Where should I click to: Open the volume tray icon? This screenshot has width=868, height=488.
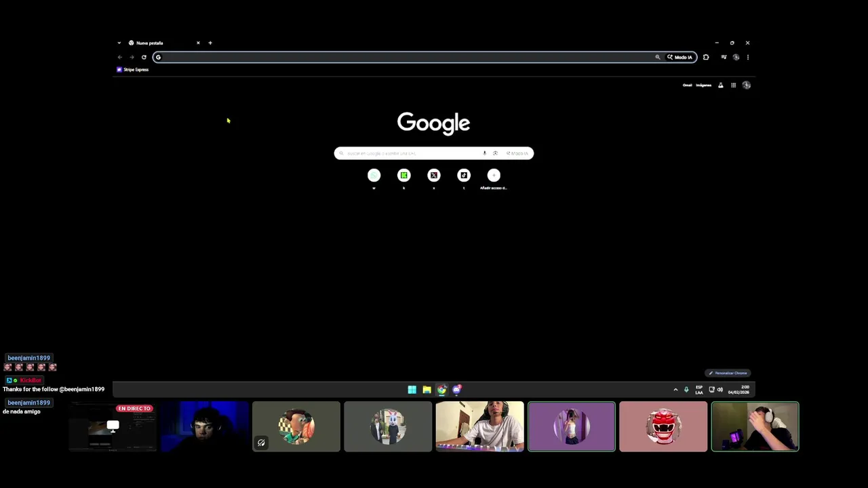coord(720,390)
